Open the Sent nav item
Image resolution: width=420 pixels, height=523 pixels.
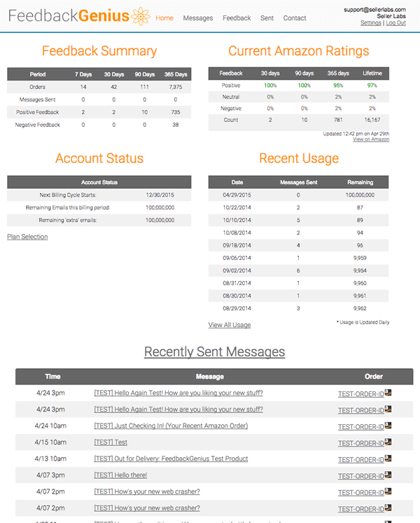[x=267, y=18]
